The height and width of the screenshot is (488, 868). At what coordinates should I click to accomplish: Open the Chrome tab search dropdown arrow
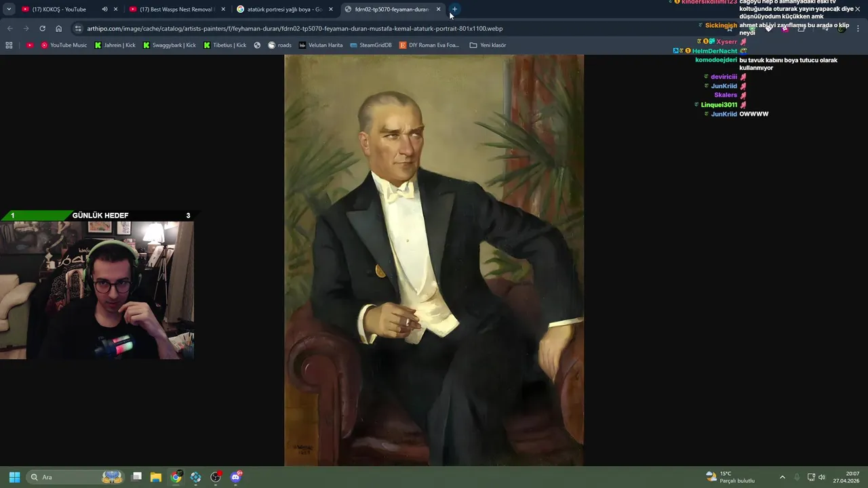click(x=9, y=9)
